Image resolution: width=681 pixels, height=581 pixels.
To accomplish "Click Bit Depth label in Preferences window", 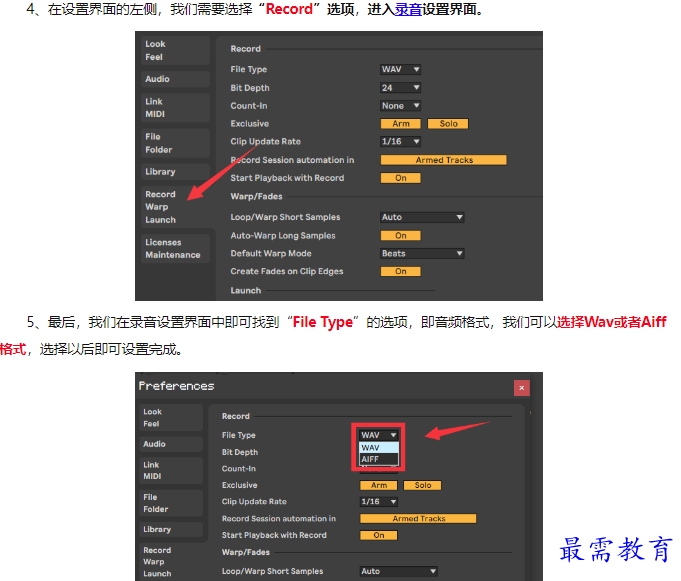I will point(240,452).
